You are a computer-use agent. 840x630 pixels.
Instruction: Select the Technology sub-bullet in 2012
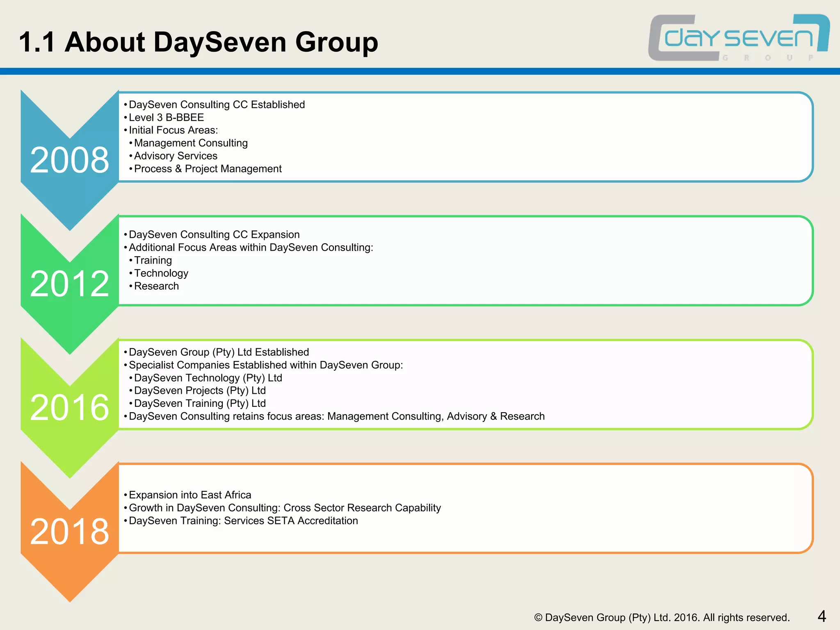(x=161, y=273)
